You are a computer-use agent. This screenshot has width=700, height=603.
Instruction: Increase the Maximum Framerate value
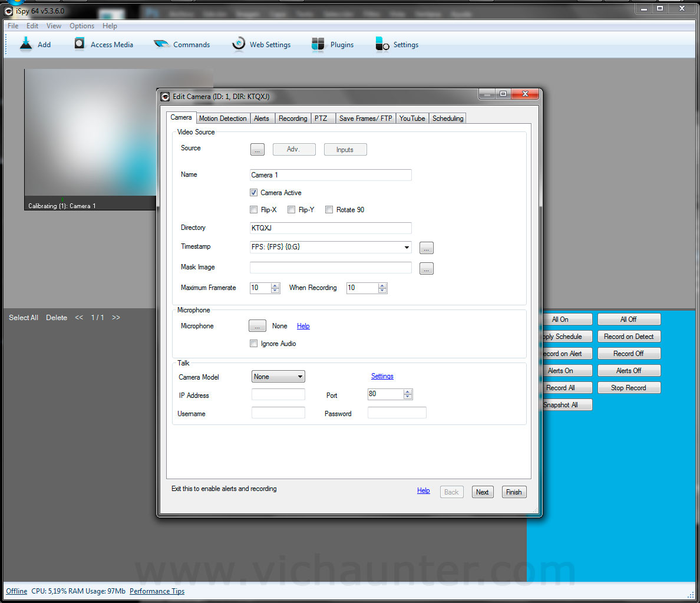(x=275, y=285)
